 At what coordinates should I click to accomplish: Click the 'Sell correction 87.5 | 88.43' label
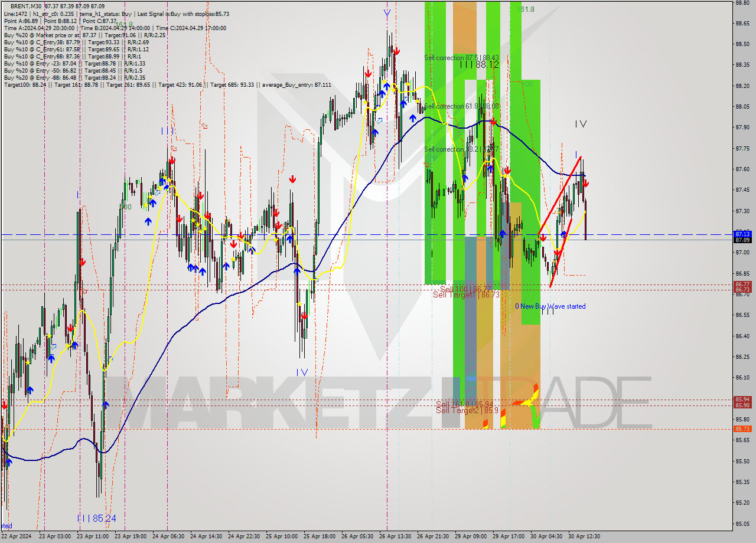click(461, 58)
